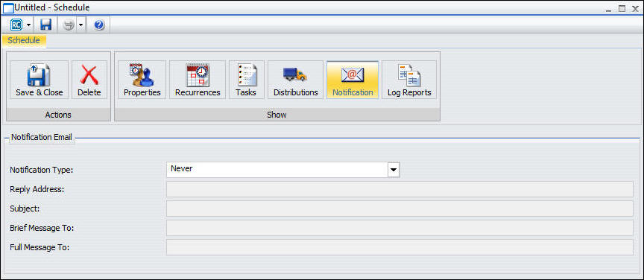Screen dimensions: 644x280
Task: Maximize the Schedule window
Action: (x=622, y=8)
